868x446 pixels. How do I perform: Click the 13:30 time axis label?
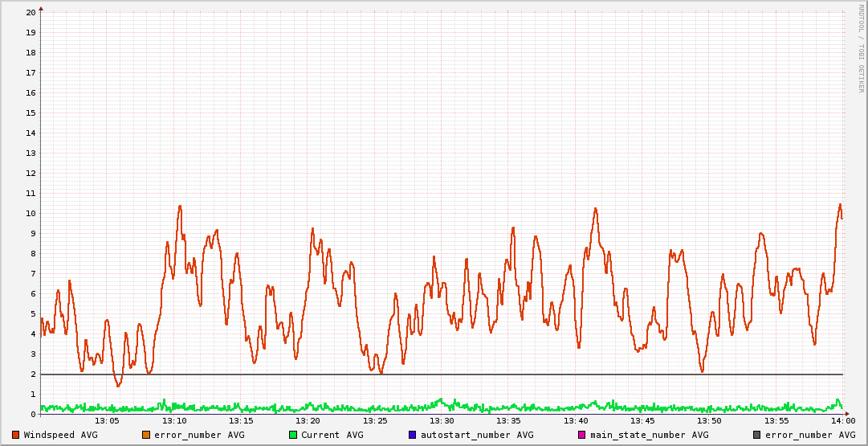pos(442,421)
